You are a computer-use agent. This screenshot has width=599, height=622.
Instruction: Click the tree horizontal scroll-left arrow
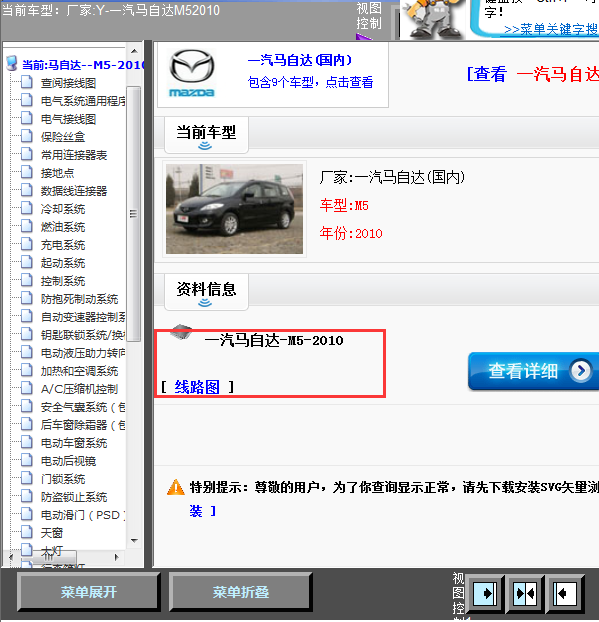[x=11, y=557]
